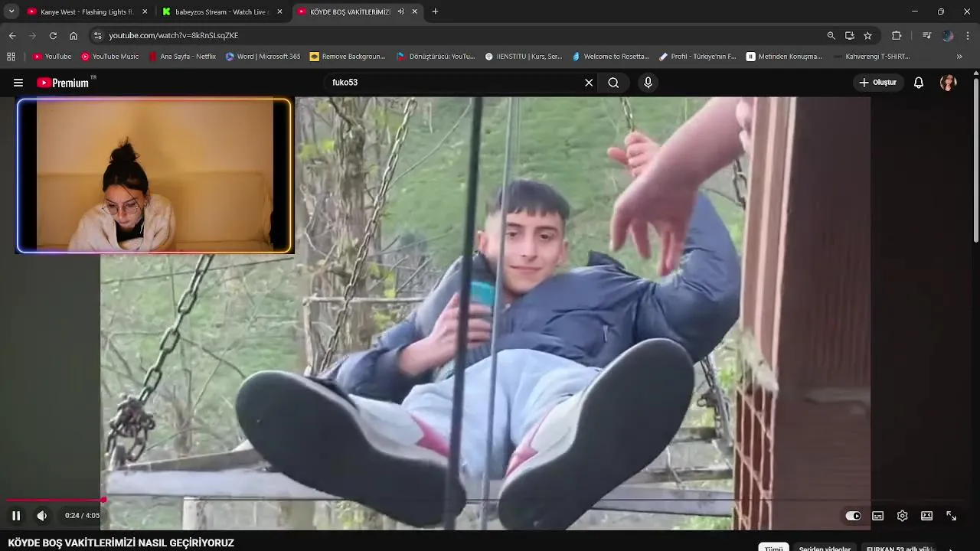The height and width of the screenshot is (551, 980).
Task: Close the KÖYDE BOŞ VAKİTLERİMİZİ tab
Action: (415, 11)
